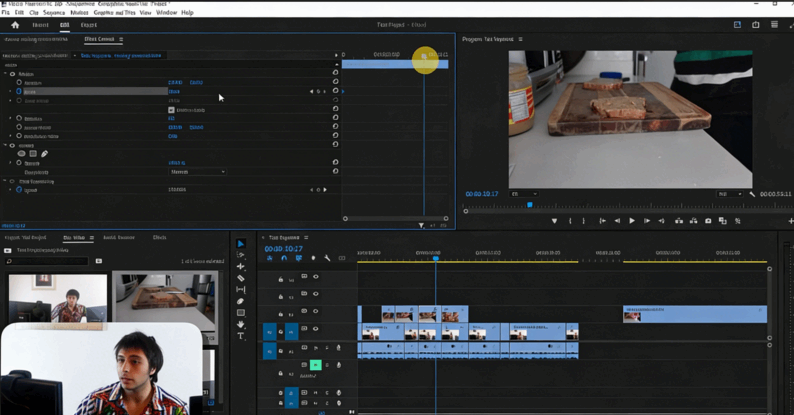The height and width of the screenshot is (415, 794).
Task: Open timeline display settings wrench
Action: (x=327, y=258)
